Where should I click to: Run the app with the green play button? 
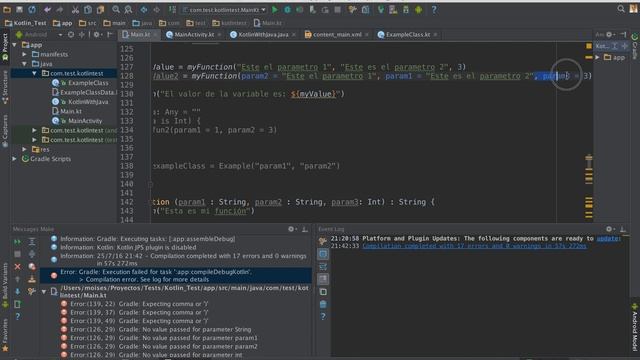275,9
